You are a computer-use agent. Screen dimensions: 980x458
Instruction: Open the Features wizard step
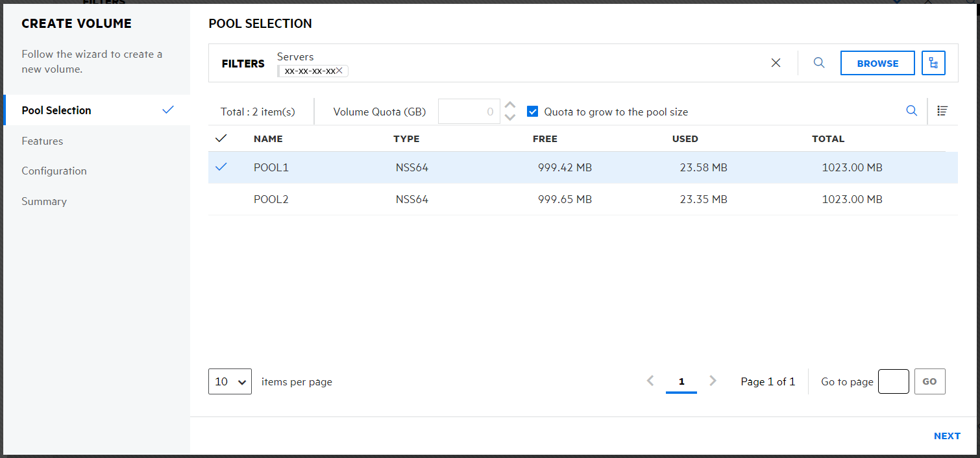(42, 141)
